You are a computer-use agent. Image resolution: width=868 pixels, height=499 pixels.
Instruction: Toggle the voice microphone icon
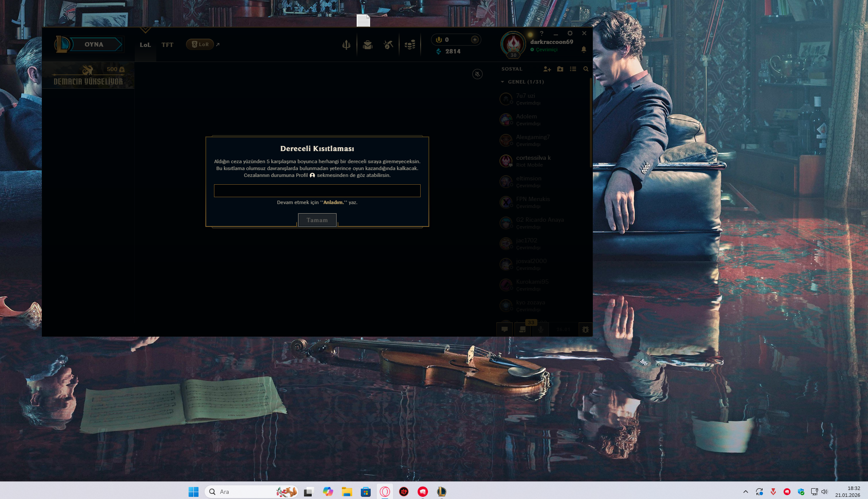coord(541,329)
